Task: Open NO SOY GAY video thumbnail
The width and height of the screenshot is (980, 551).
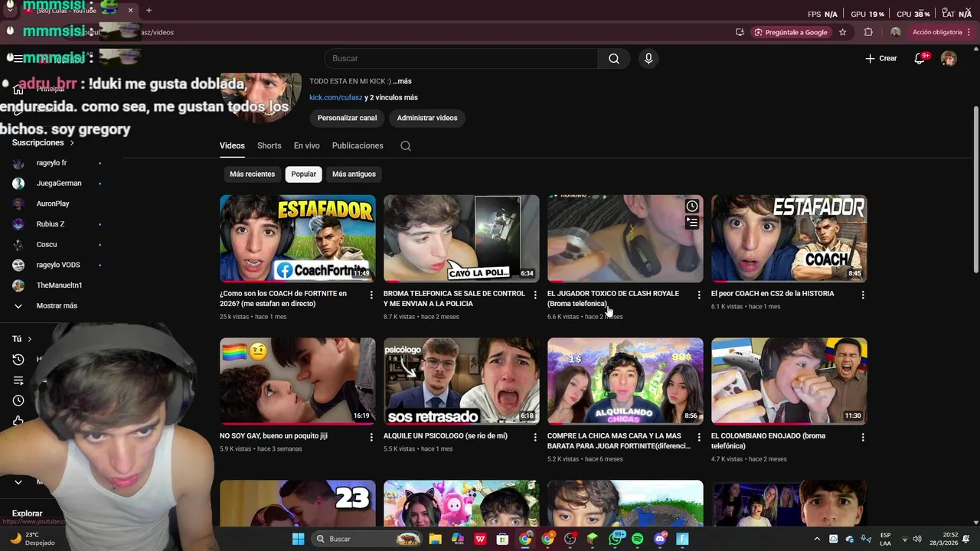Action: click(x=297, y=381)
